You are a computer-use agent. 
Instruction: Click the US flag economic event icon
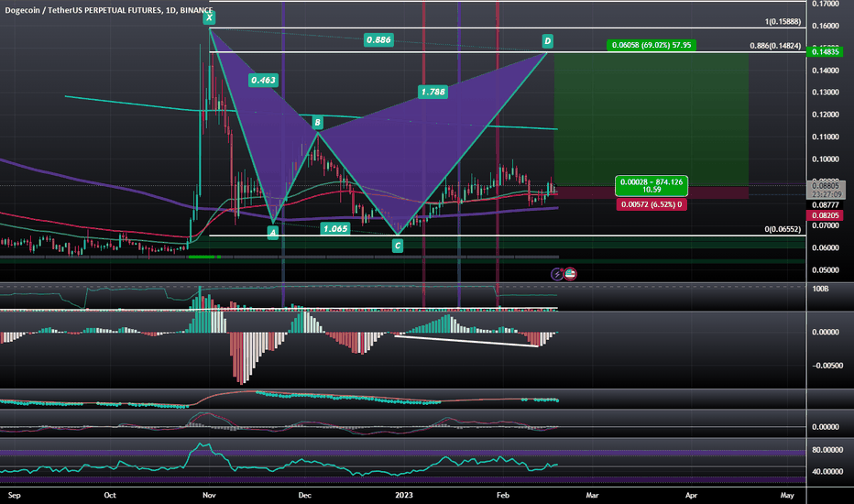point(570,274)
